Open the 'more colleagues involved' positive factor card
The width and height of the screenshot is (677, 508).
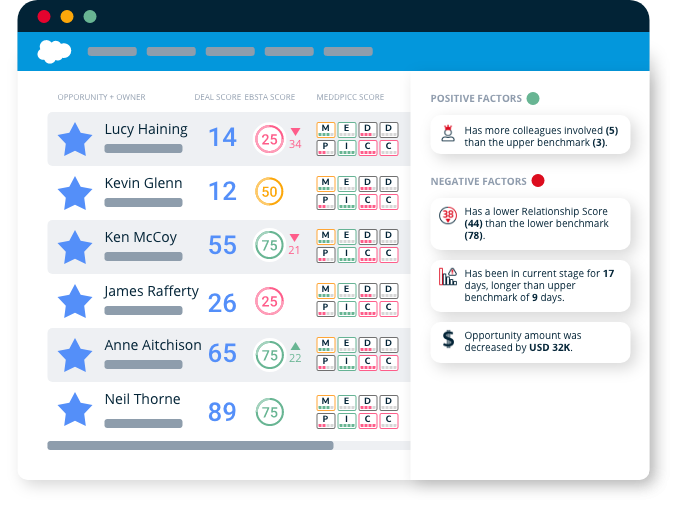click(x=530, y=134)
